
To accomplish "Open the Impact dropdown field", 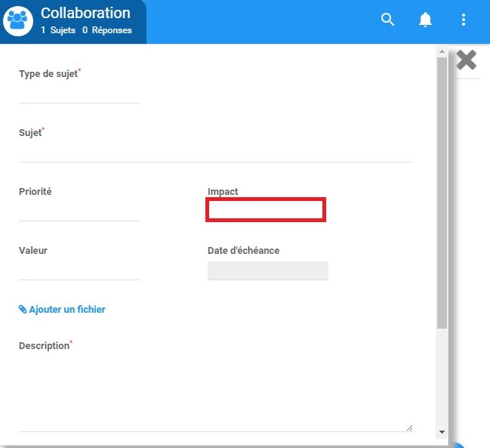I will click(x=266, y=210).
